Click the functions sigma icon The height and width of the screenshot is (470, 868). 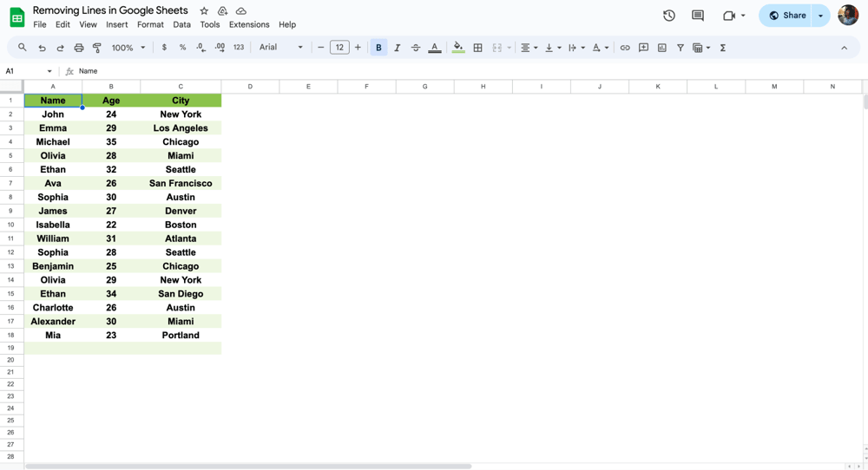(723, 48)
